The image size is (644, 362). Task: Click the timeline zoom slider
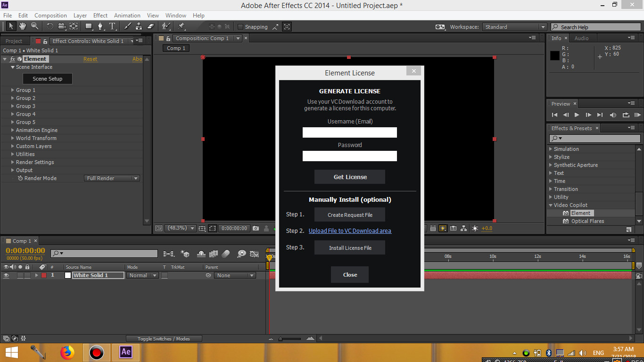click(x=289, y=338)
